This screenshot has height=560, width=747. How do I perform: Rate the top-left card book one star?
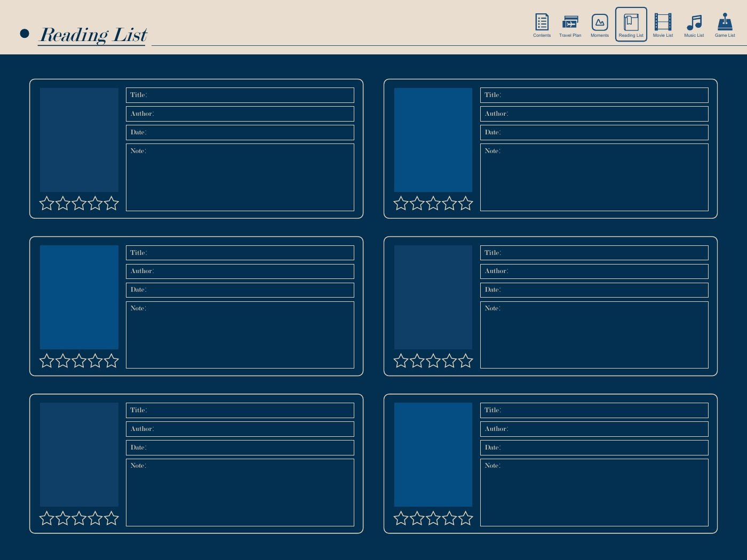[x=47, y=203]
